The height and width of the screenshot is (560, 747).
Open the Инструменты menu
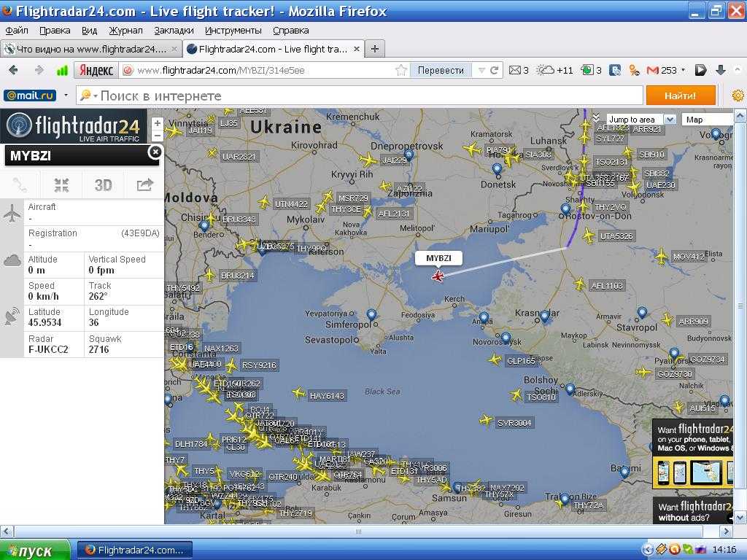click(233, 31)
